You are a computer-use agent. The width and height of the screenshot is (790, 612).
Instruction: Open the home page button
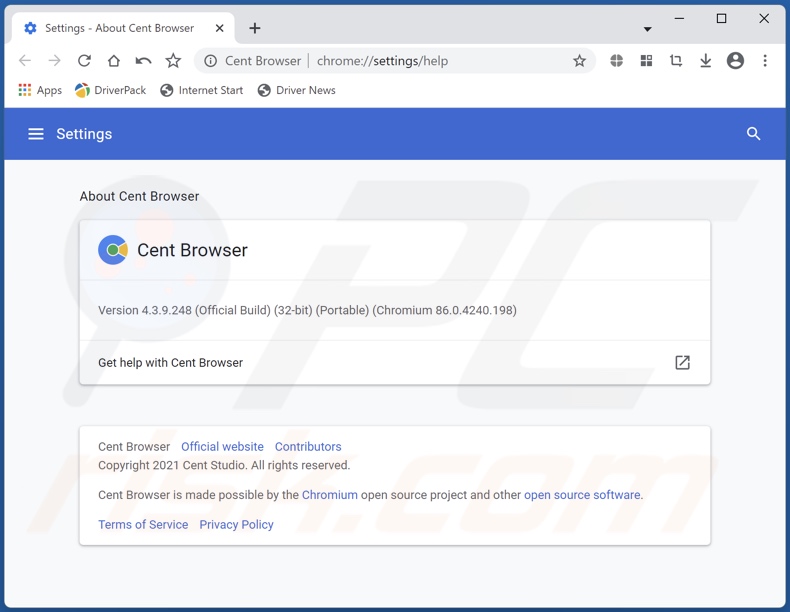click(114, 61)
